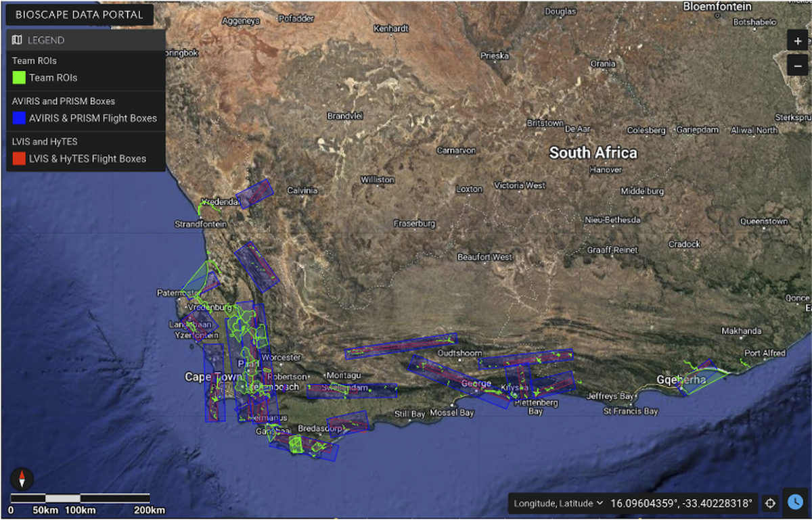The width and height of the screenshot is (812, 520).
Task: Click the zoom out minus button
Action: (797, 65)
